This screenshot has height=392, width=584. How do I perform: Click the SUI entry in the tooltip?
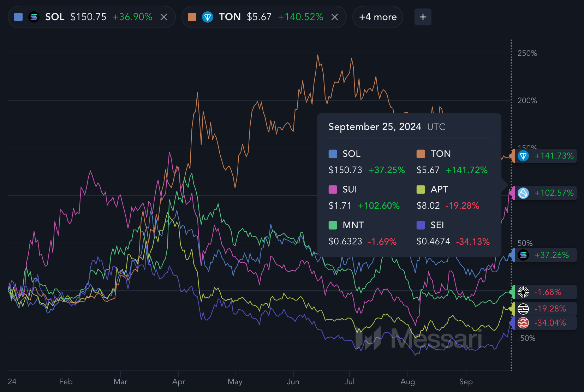(350, 190)
